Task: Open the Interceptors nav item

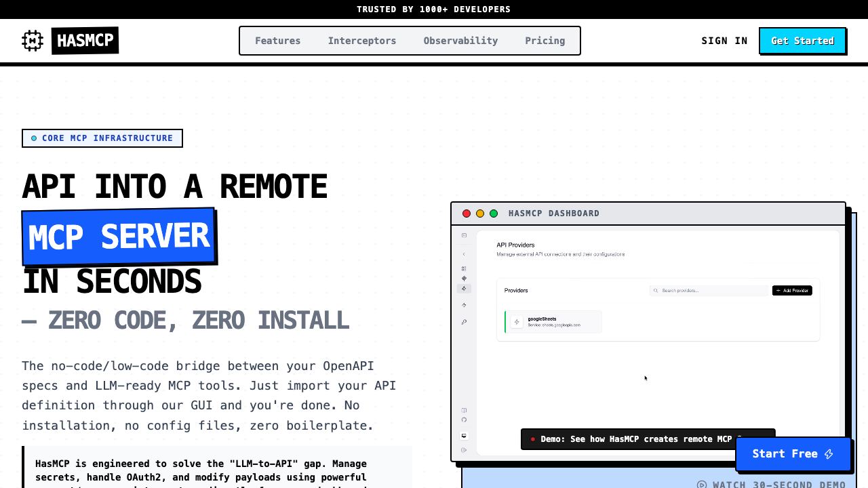Action: point(362,41)
